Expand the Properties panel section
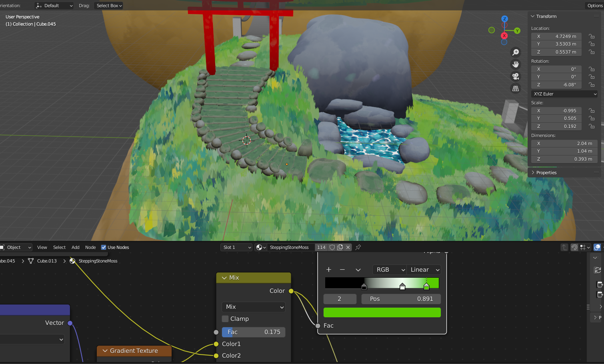Image resolution: width=604 pixels, height=364 pixels. pyautogui.click(x=546, y=173)
